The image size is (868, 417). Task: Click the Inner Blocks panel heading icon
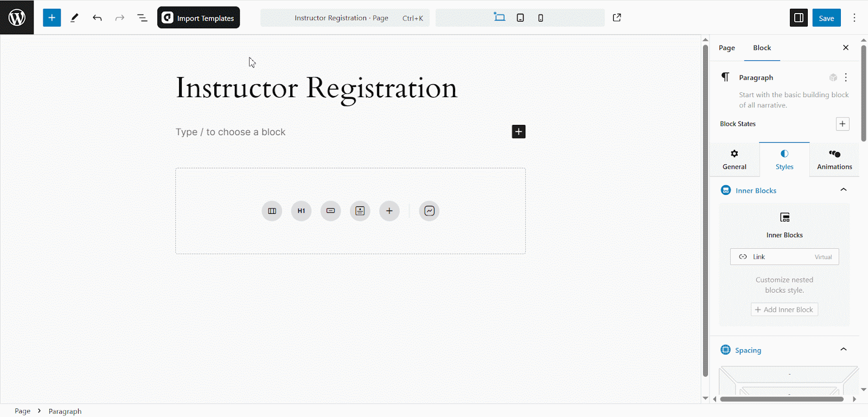(726, 190)
